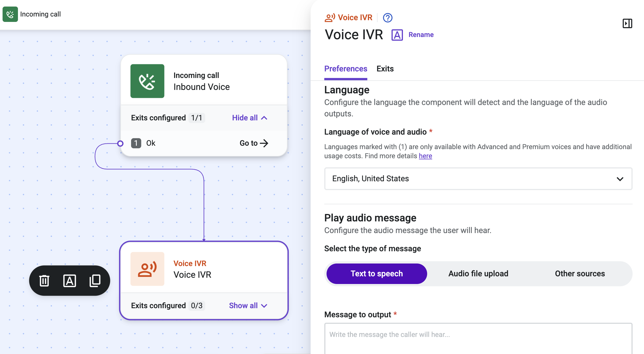Viewport: 644px width, 354px height.
Task: Expand Voice IVR exits with Show all
Action: 248,306
